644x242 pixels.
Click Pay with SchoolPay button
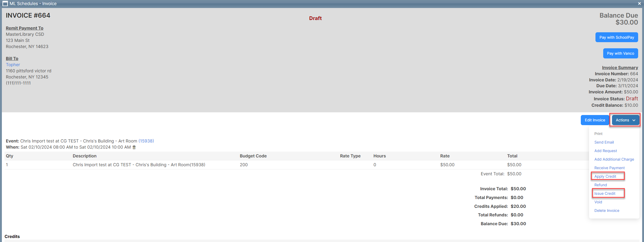[x=617, y=37]
